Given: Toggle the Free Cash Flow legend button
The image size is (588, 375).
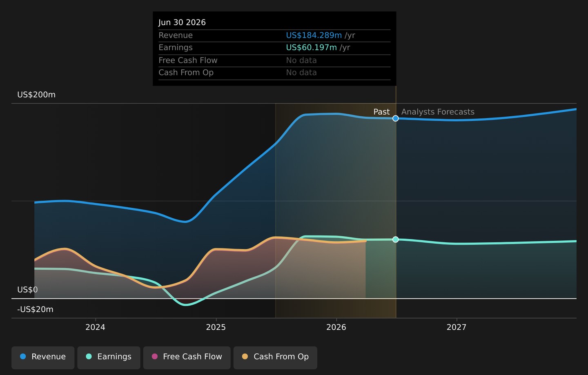Looking at the screenshot, I should 187,357.
